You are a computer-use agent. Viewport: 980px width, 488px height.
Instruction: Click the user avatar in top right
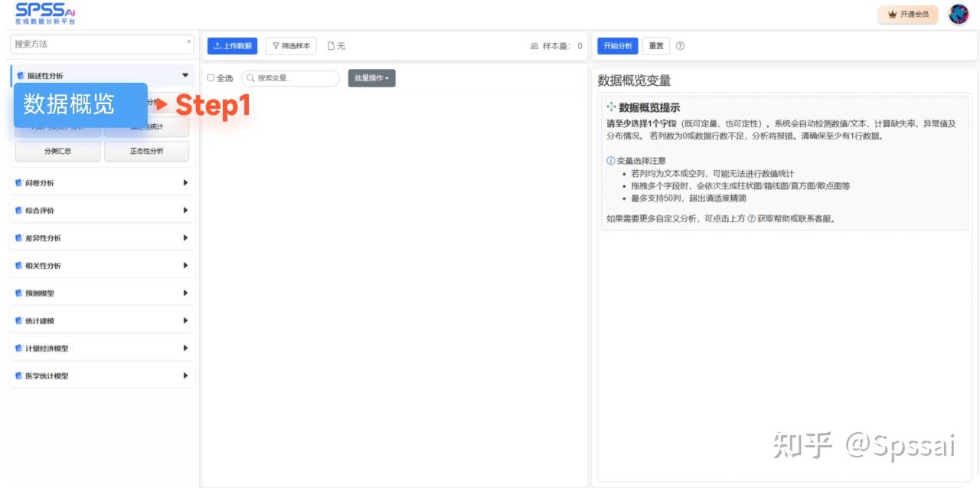point(959,13)
